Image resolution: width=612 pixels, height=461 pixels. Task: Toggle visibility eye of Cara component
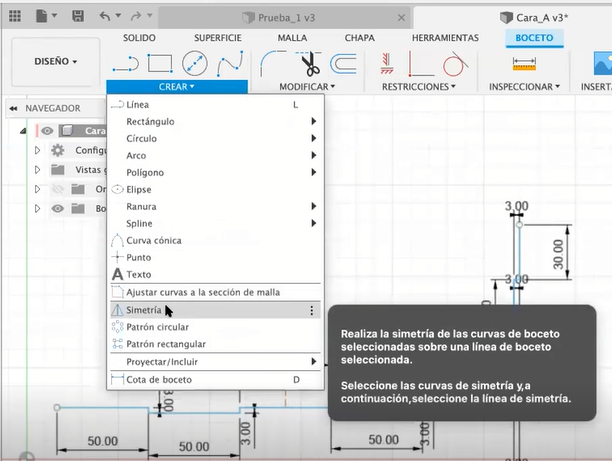click(x=47, y=131)
